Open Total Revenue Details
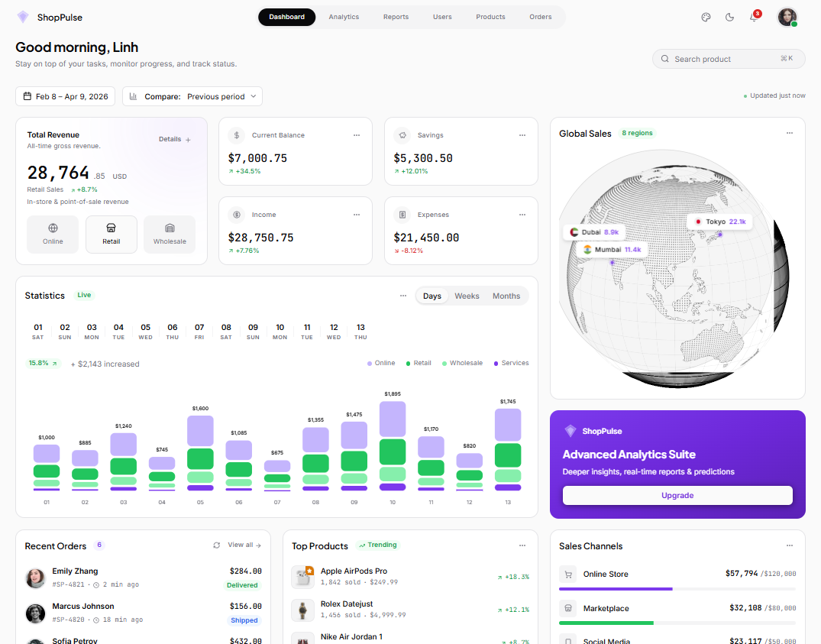 (x=175, y=139)
